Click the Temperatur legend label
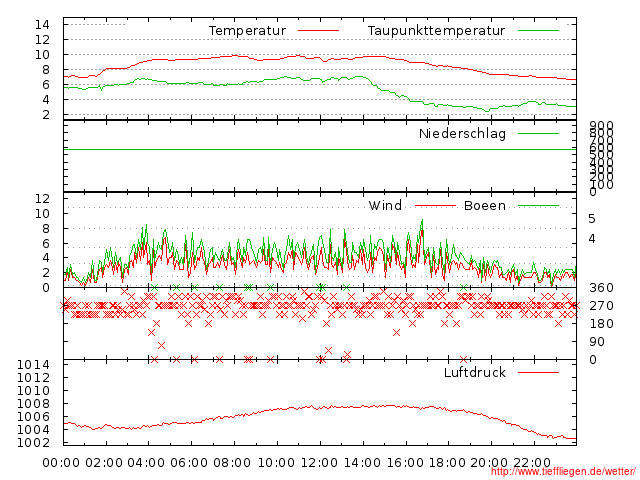The width and height of the screenshot is (640, 480). pyautogui.click(x=247, y=31)
